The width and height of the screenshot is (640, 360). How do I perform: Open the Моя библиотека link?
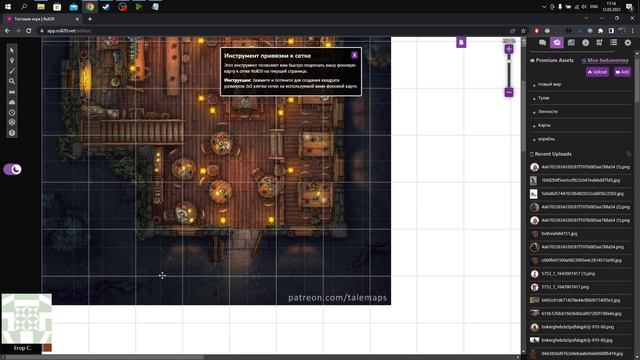[605, 60]
